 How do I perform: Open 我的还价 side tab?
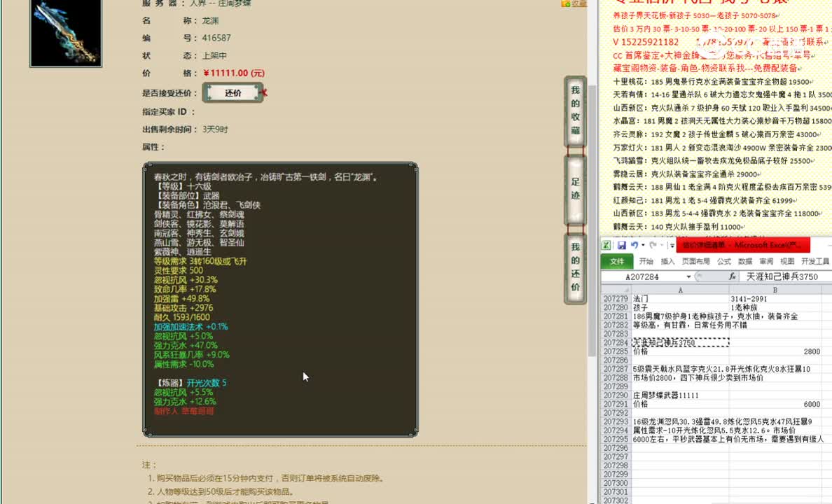point(575,268)
